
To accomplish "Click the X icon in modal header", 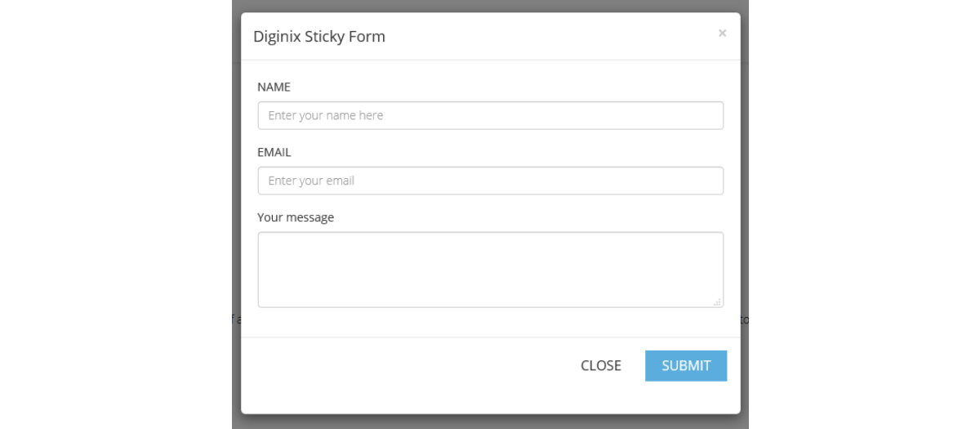I will pos(722,34).
